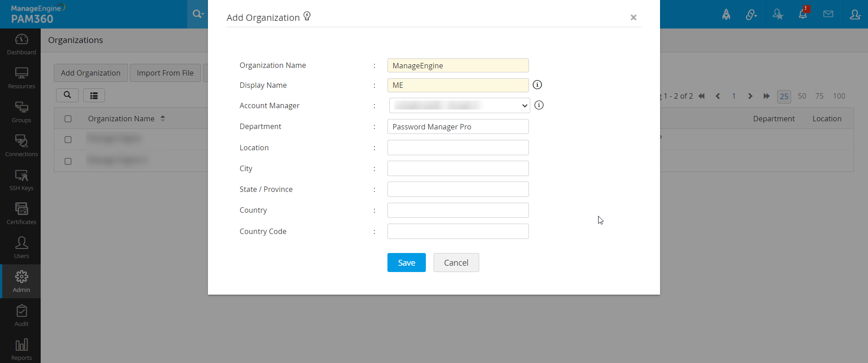Open the mail envelope icon

tap(828, 14)
